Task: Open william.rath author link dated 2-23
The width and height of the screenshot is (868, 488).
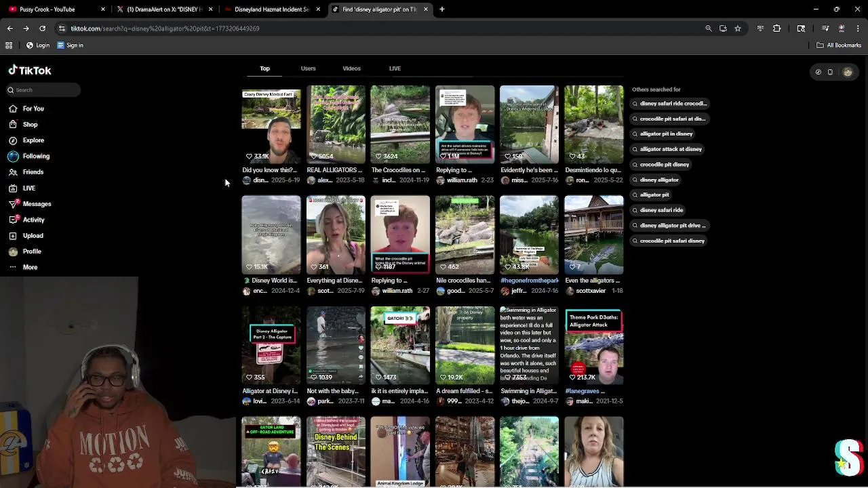Action: (461, 180)
